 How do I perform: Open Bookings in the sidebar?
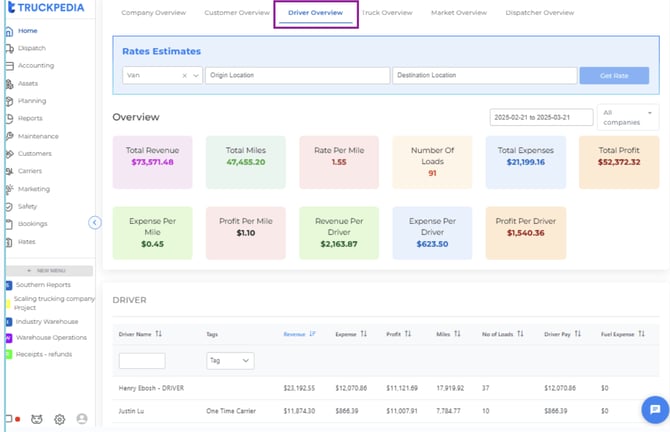pyautogui.click(x=32, y=224)
